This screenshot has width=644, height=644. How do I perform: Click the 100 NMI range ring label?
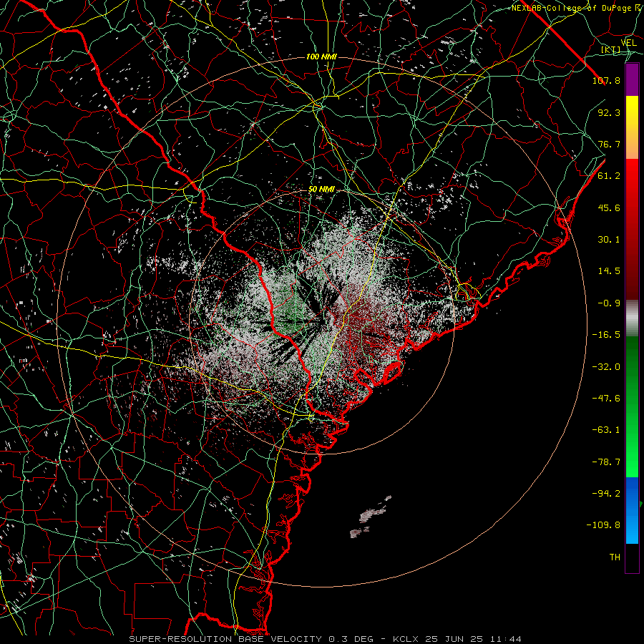pyautogui.click(x=321, y=57)
